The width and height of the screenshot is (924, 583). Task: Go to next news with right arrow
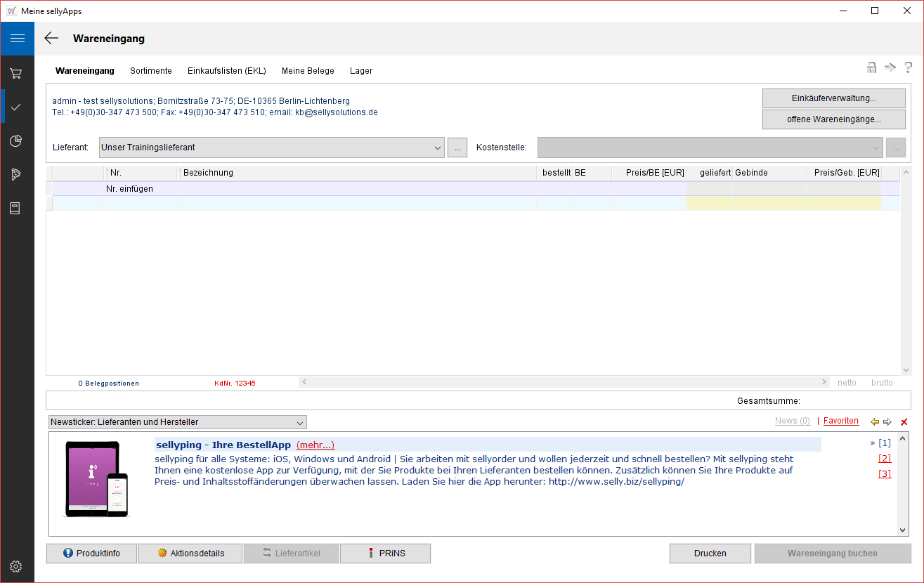pyautogui.click(x=887, y=421)
